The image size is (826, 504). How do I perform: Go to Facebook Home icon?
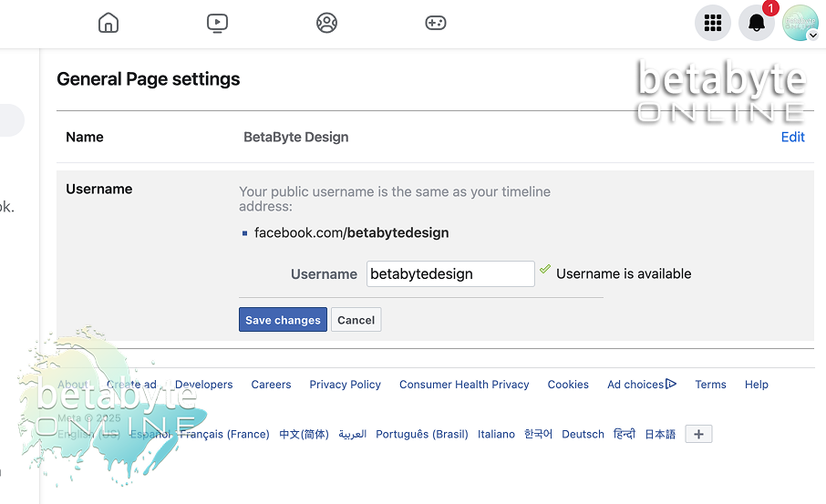(x=108, y=23)
